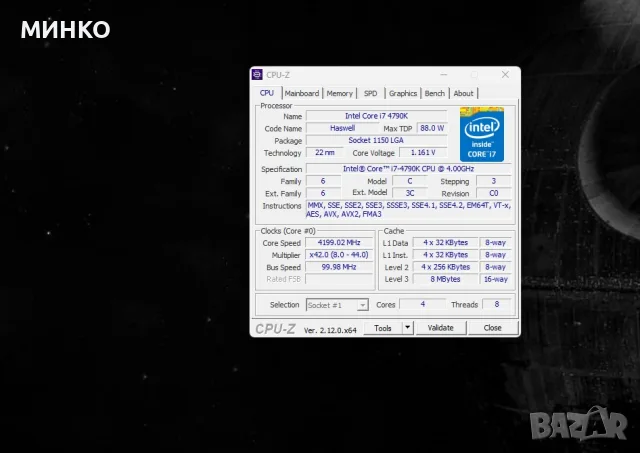
Task: Click the Close button at bottom
Action: [x=493, y=328]
